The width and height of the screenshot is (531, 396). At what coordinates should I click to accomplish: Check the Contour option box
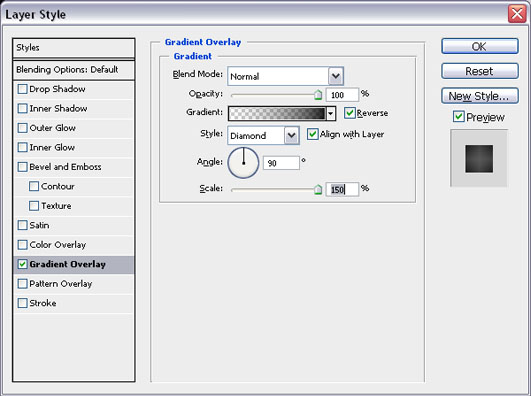point(34,186)
